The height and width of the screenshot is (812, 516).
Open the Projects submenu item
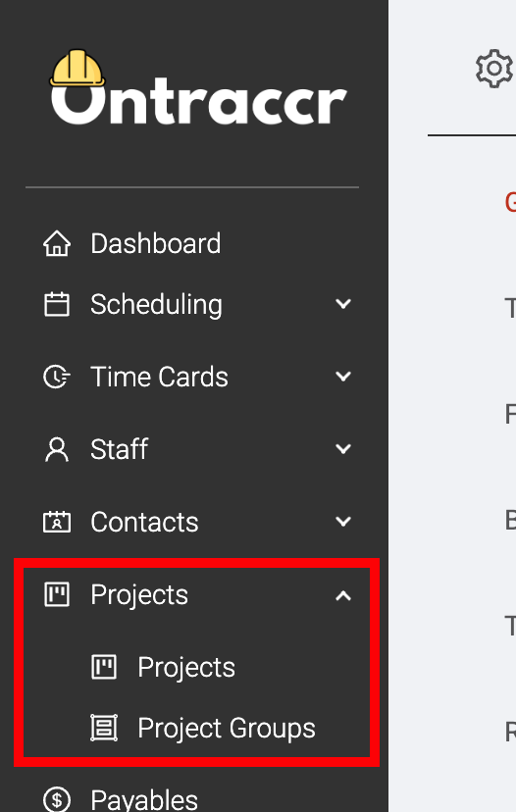[186, 667]
